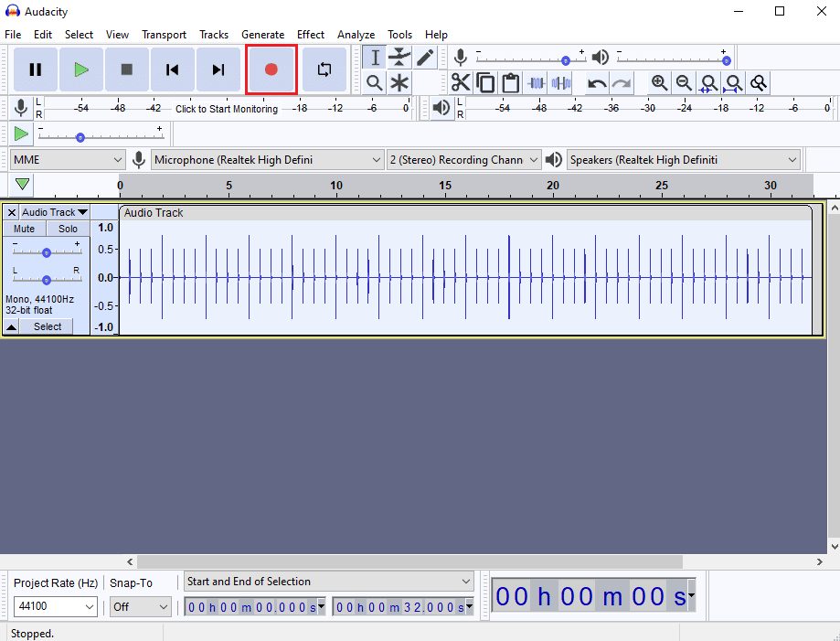Screen dimensions: 840x641
Task: Select the Envelope tool
Action: 399,58
